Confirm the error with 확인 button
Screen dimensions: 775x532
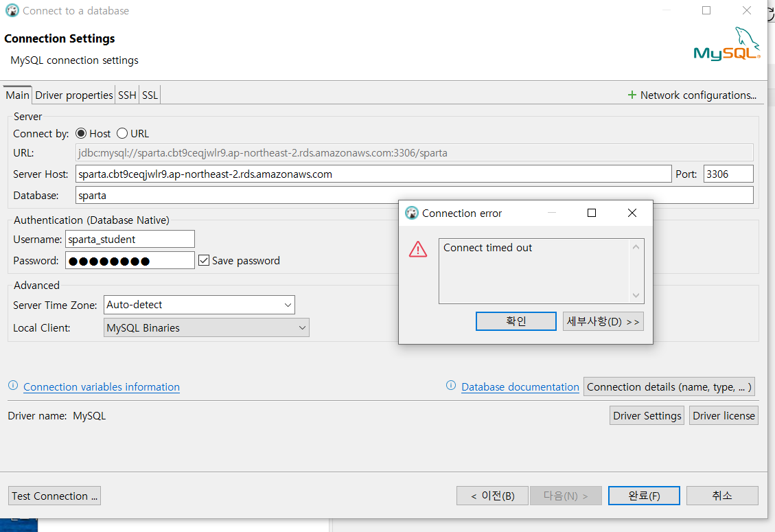coord(516,321)
